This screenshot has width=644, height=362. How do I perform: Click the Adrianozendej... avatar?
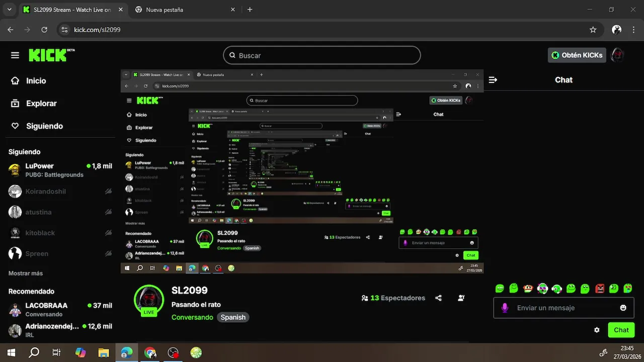click(x=15, y=330)
